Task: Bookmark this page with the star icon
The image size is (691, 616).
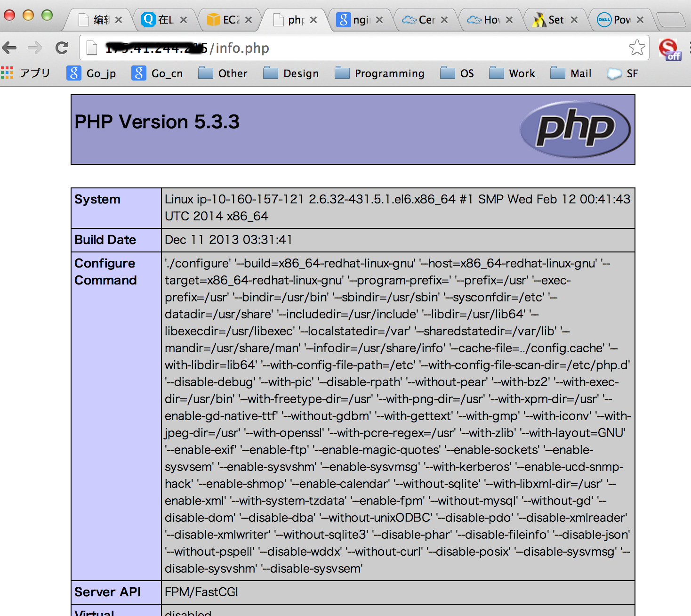Action: [x=637, y=48]
